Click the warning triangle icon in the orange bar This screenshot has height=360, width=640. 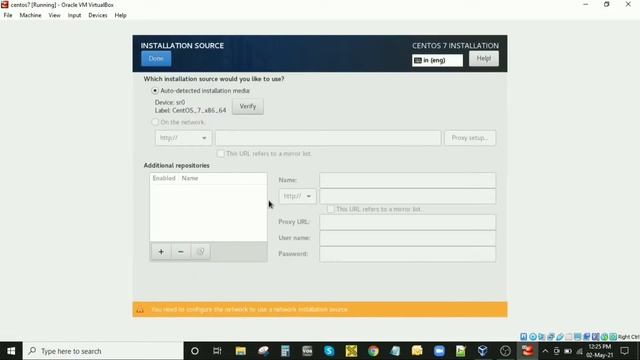[x=140, y=310]
